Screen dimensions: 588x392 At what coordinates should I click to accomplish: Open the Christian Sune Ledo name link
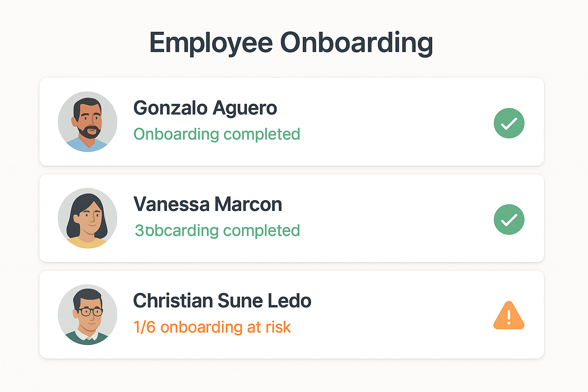point(222,301)
